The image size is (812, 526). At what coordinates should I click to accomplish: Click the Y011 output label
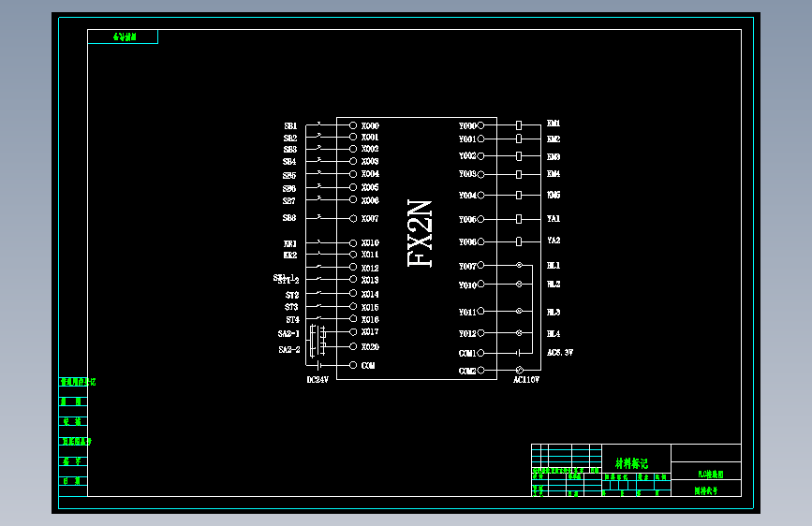pyautogui.click(x=467, y=313)
